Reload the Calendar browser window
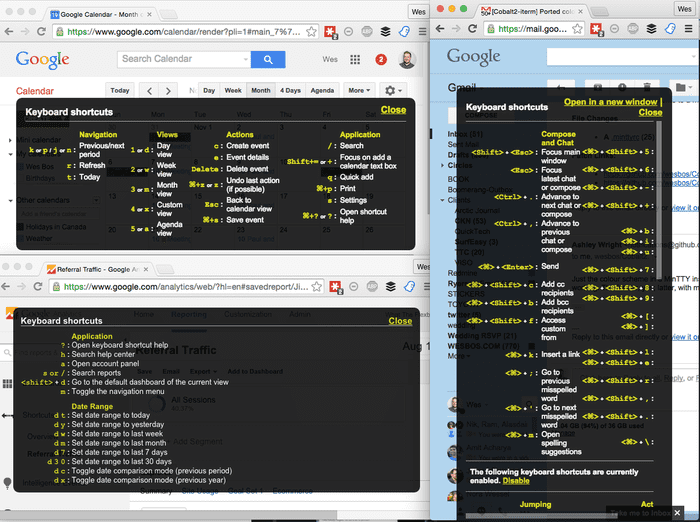The image size is (700, 522). pyautogui.click(x=41, y=32)
